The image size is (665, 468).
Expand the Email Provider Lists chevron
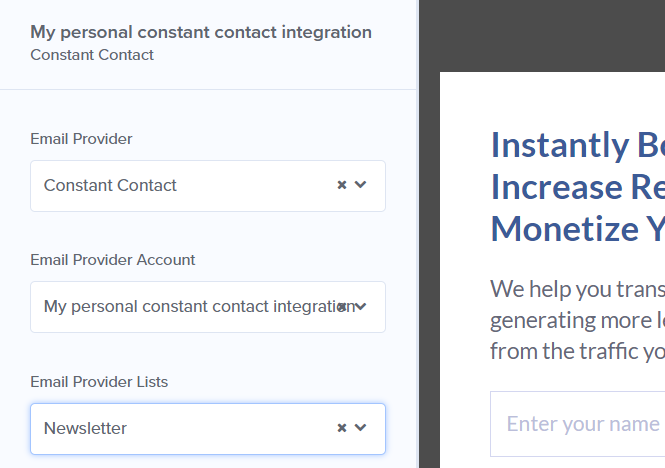click(361, 428)
